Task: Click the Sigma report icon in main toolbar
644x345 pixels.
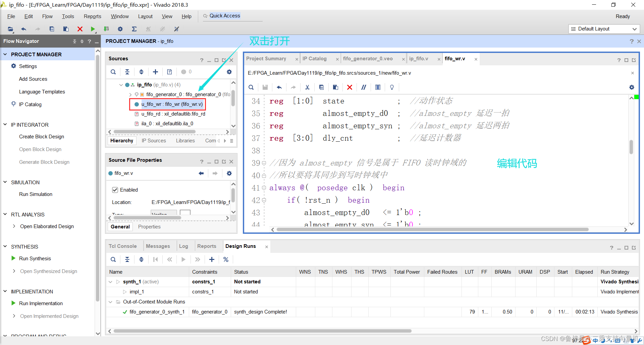Action: 134,29
